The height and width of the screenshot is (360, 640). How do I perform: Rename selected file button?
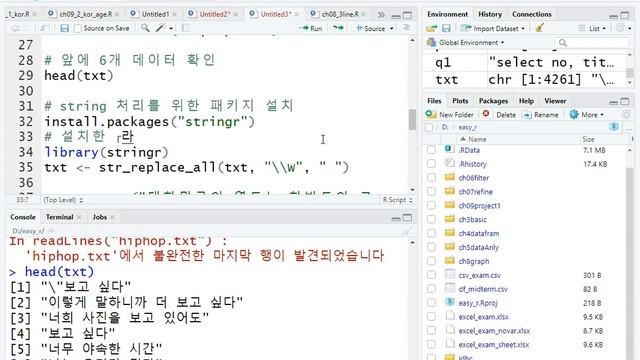[x=540, y=115]
